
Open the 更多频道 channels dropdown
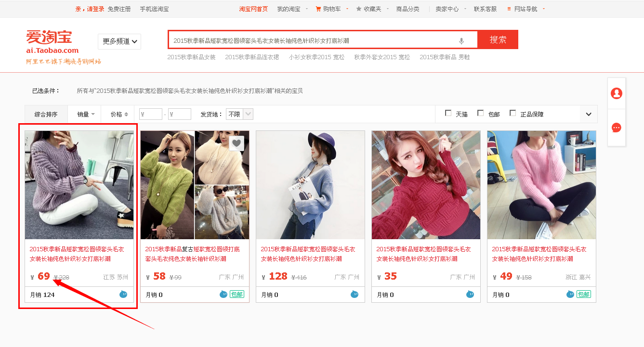point(119,41)
